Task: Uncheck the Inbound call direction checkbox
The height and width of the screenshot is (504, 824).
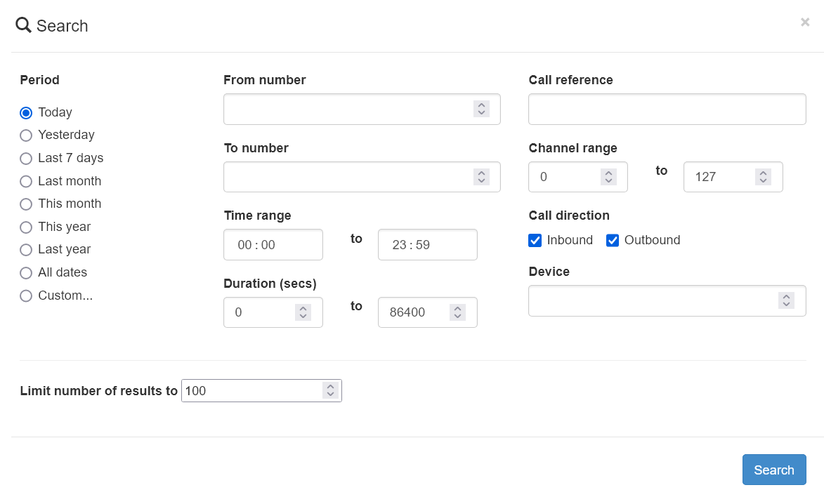Action: coord(535,241)
